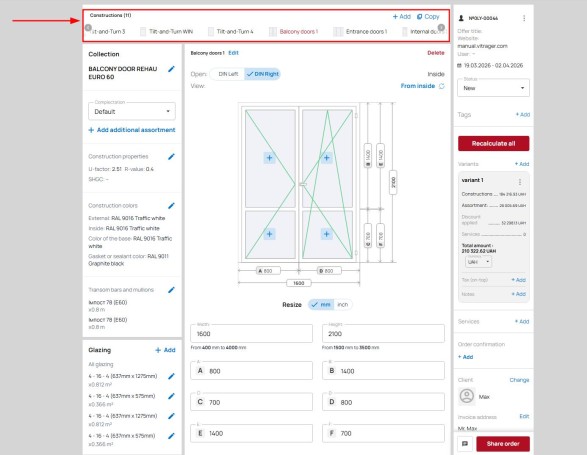Open the variant 1 three-dot menu
Screen dimensions: 587x455
click(x=520, y=182)
